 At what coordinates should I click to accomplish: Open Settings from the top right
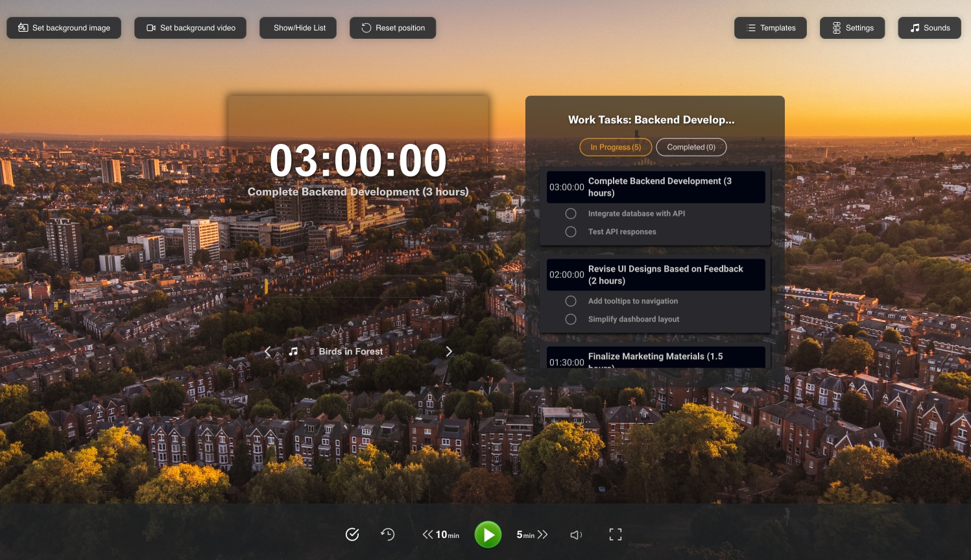(x=852, y=28)
